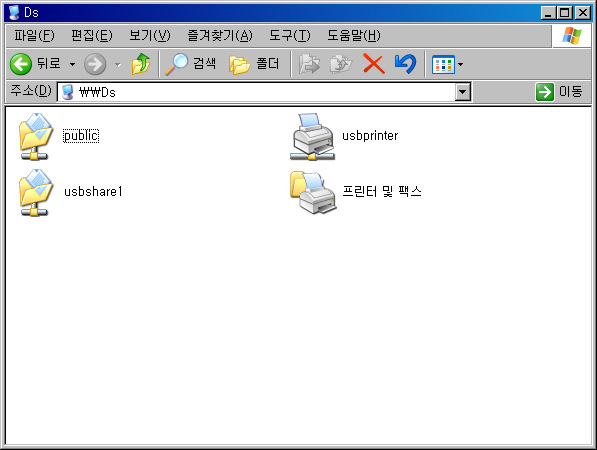Expand the Views dropdown arrow

coord(460,64)
